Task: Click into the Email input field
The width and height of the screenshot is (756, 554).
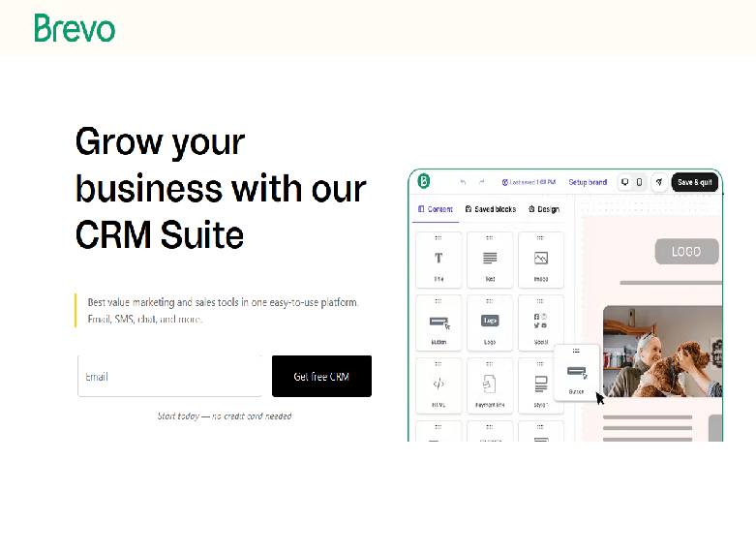Action: pos(169,377)
